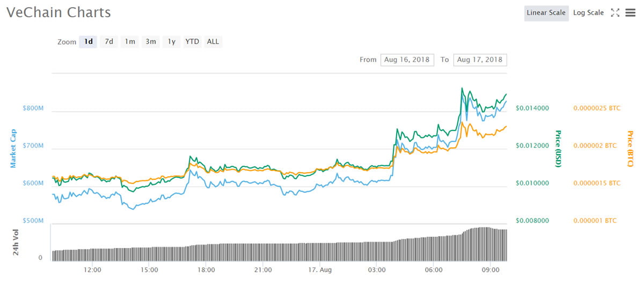Screen dimensions: 644x282
Task: Click the $500M market cap tick
Action: (32, 221)
